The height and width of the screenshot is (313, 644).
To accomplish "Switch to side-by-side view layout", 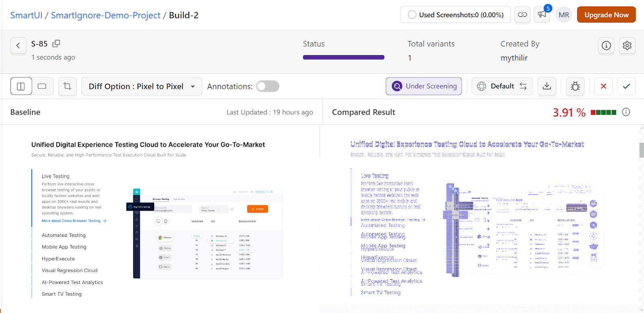I will (21, 86).
